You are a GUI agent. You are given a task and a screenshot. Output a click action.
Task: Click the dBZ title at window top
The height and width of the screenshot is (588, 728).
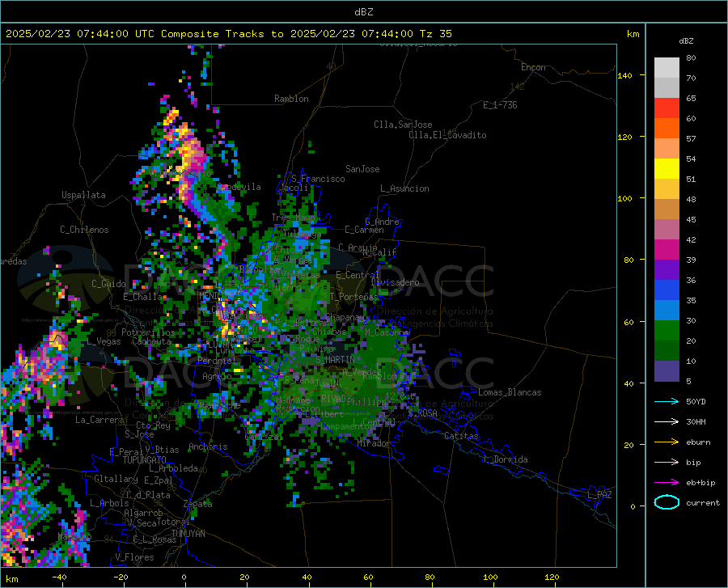[363, 12]
